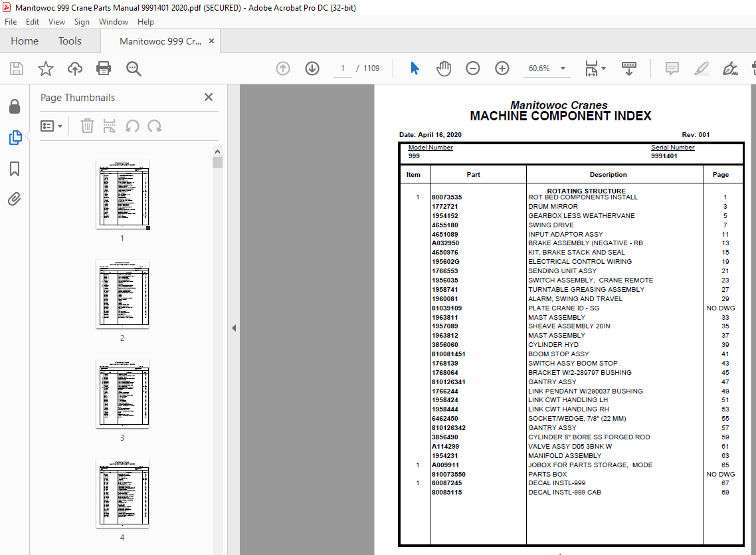Click the Save file icon
Image resolution: width=756 pixels, height=555 pixels.
click(17, 68)
